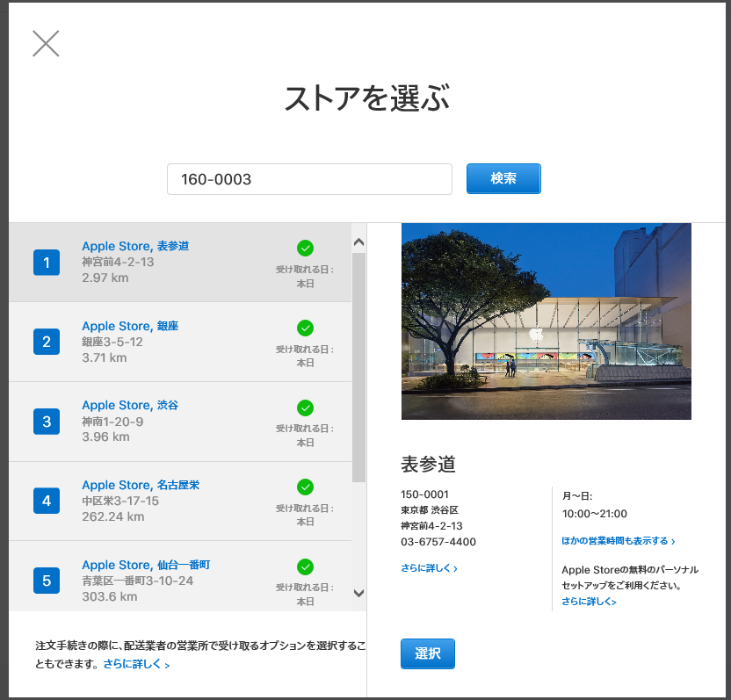731x700 pixels.
Task: Select the Apple Store, 銀座 link
Action: pos(130,326)
